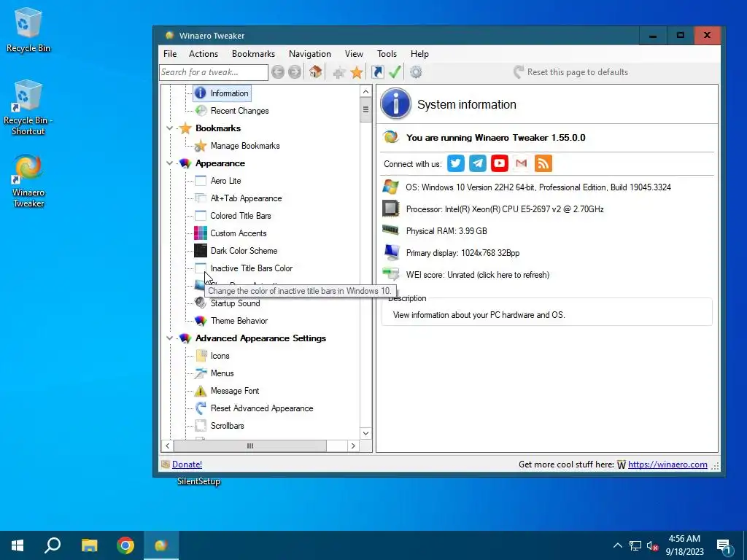
Task: Open settings with the gear toolbar icon
Action: coord(416,72)
